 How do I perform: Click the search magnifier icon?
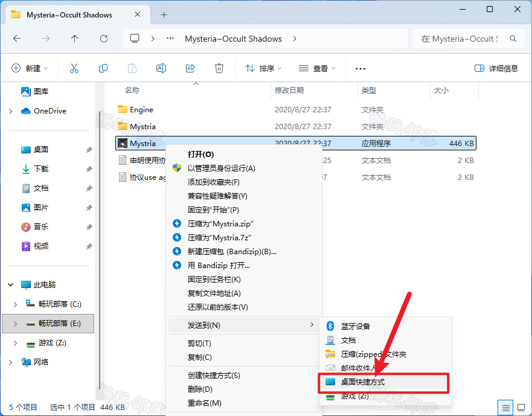tap(513, 39)
